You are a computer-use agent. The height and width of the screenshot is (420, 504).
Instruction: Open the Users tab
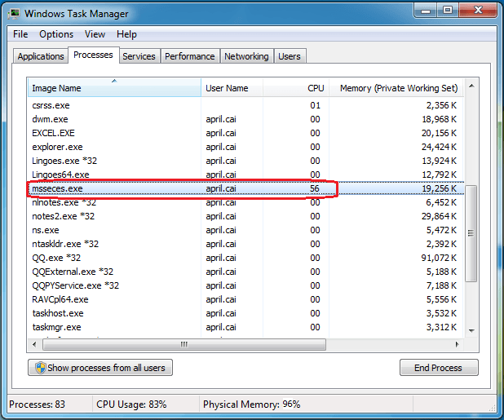(x=290, y=56)
